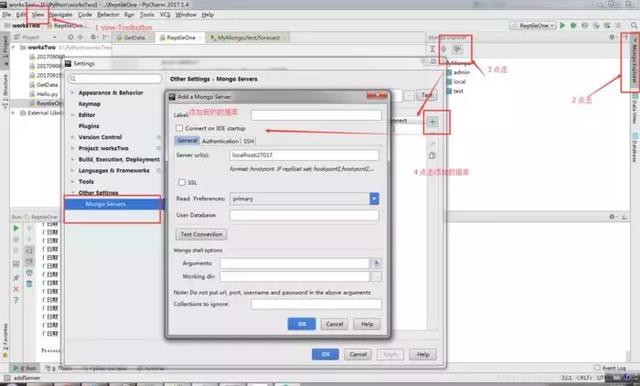Screen dimensions: 640x386
Task: Switch to the GetData editor tab
Action: [134, 38]
